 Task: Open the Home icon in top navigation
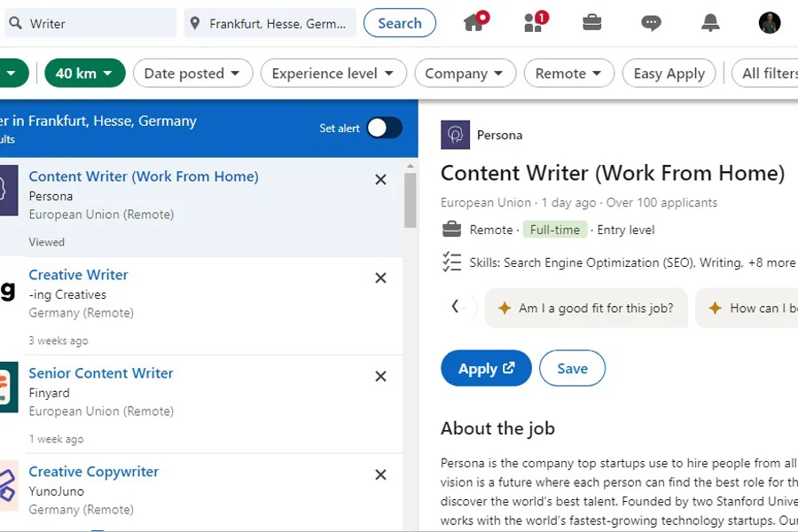[475, 22]
